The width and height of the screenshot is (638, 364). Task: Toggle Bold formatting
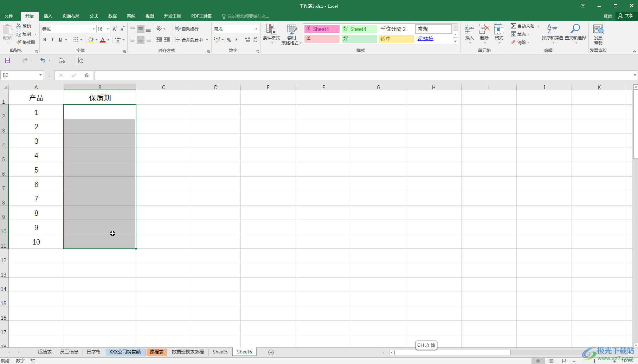(x=45, y=40)
